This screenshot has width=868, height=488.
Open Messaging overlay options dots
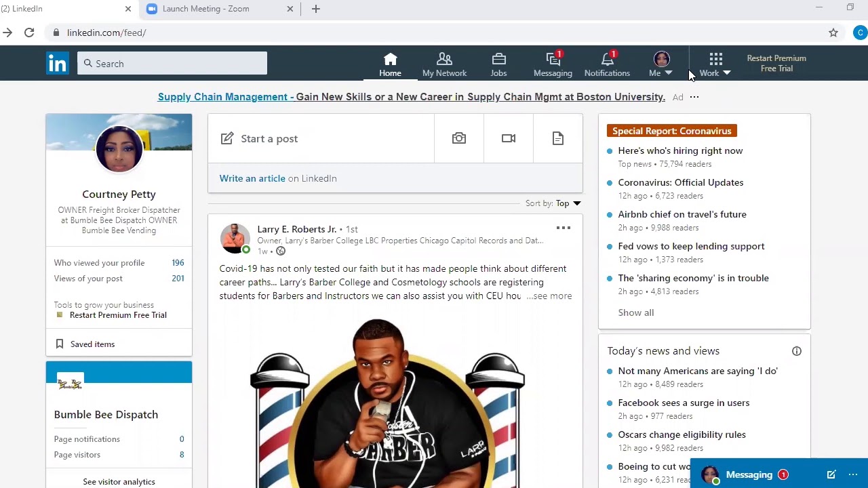click(x=853, y=474)
